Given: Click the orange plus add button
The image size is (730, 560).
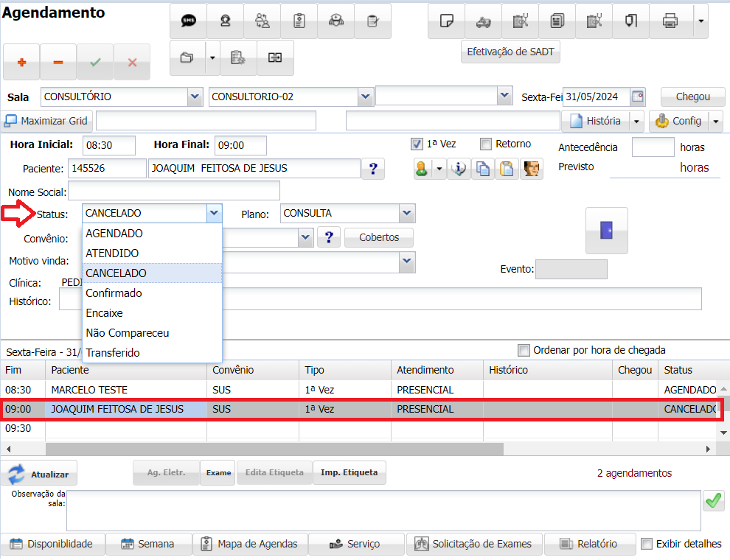Looking at the screenshot, I should [x=21, y=63].
